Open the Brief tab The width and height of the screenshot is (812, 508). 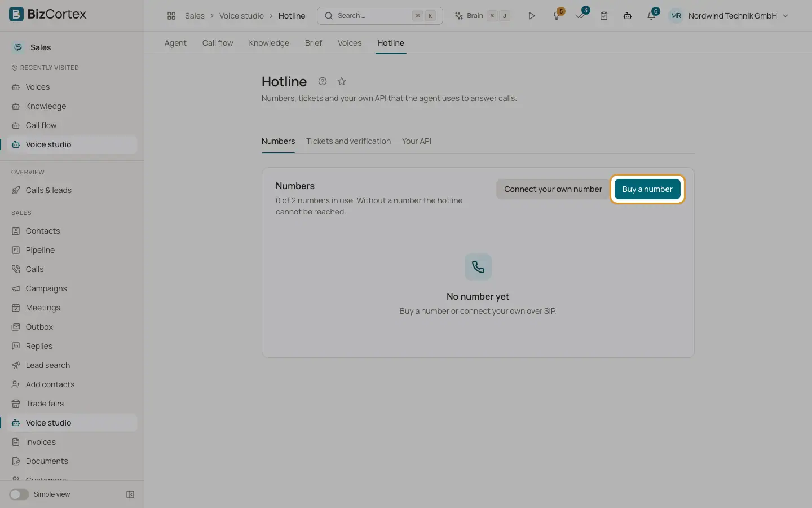[314, 43]
